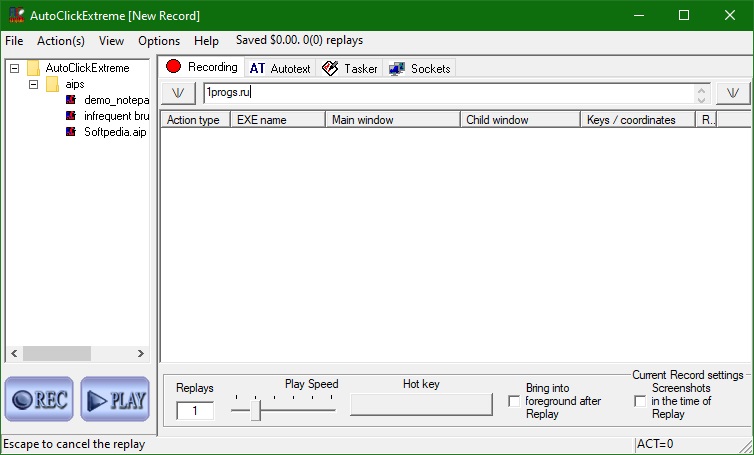Image resolution: width=754 pixels, height=455 pixels.
Task: Toggle Screenshots in the time of Replay
Action: (640, 401)
